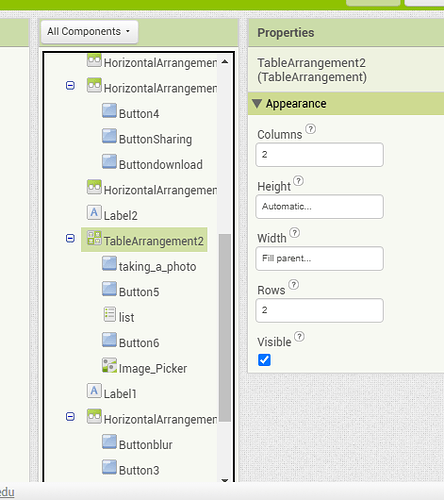Collapse the HorizontalArrangement containing Buttonblur

[x=70, y=417]
